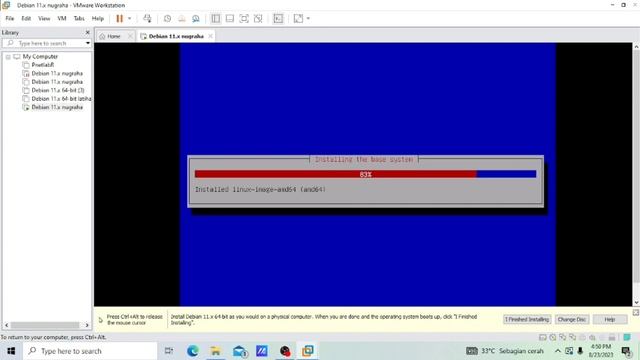Dismiss the yellow install notification bar

coord(636,313)
